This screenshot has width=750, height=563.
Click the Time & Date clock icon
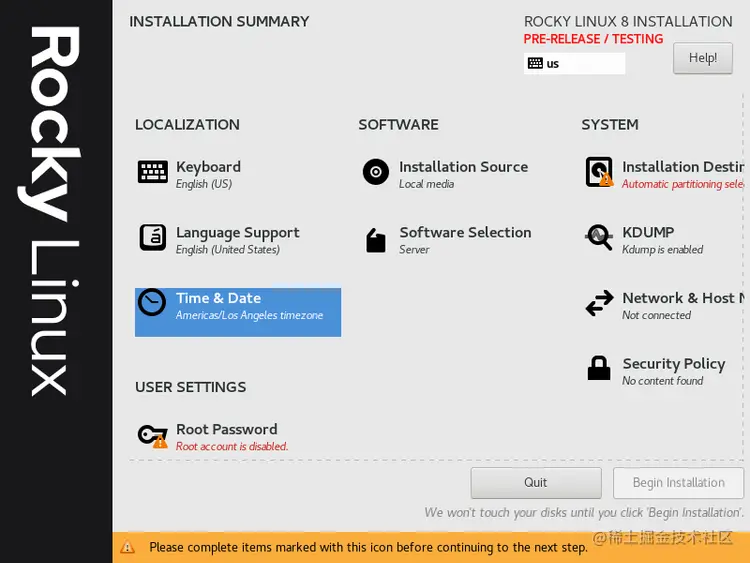(152, 302)
